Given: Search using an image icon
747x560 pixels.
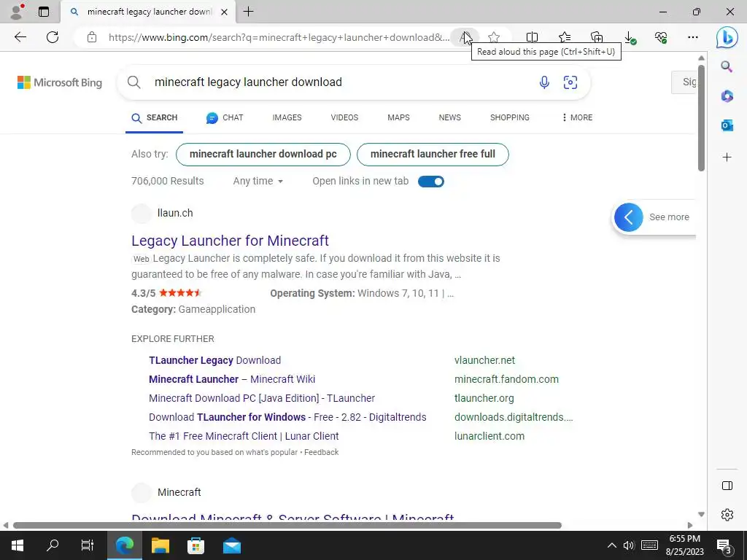Looking at the screenshot, I should pyautogui.click(x=570, y=82).
